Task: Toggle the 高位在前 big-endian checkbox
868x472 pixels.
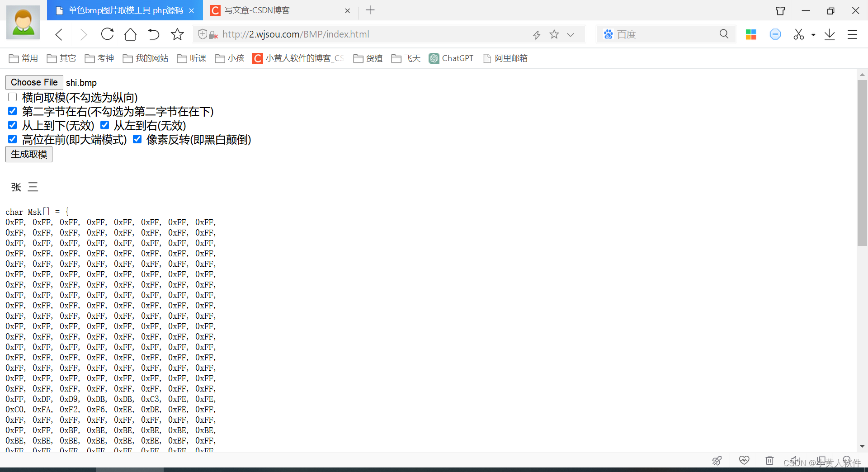Action: [13, 139]
